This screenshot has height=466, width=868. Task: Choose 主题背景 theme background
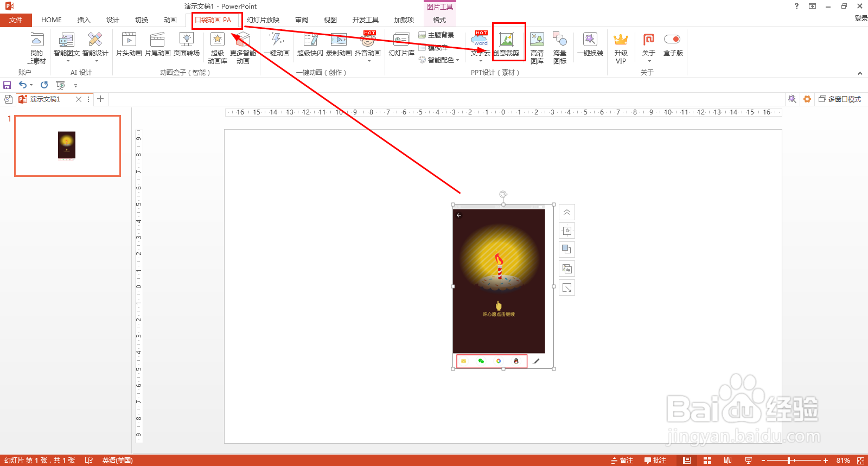pyautogui.click(x=436, y=35)
